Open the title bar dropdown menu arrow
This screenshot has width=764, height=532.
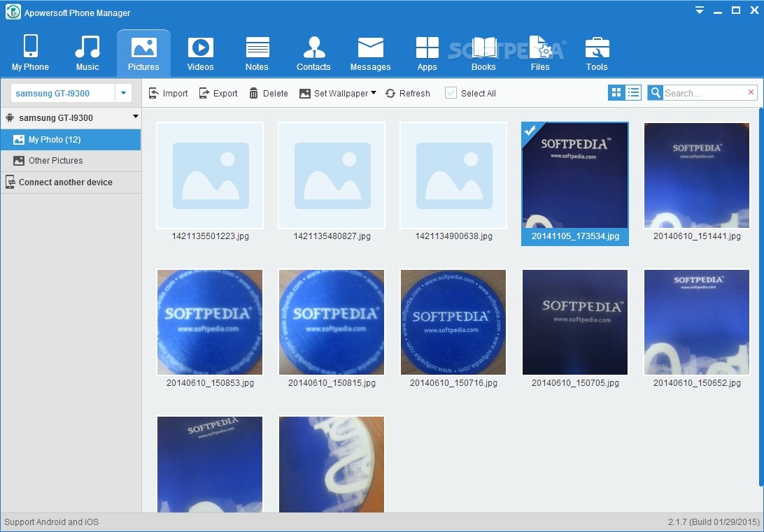click(699, 10)
